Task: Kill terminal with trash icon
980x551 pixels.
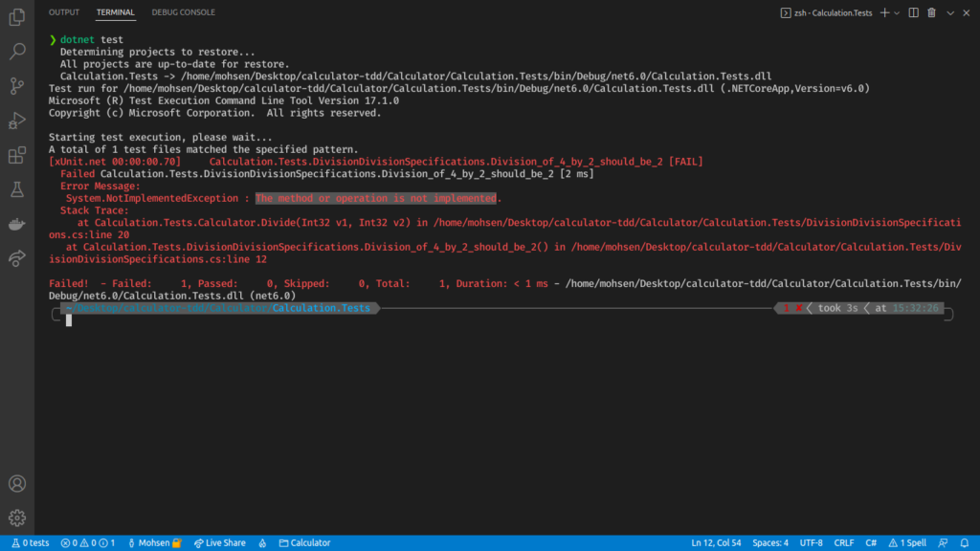Action: click(x=930, y=12)
